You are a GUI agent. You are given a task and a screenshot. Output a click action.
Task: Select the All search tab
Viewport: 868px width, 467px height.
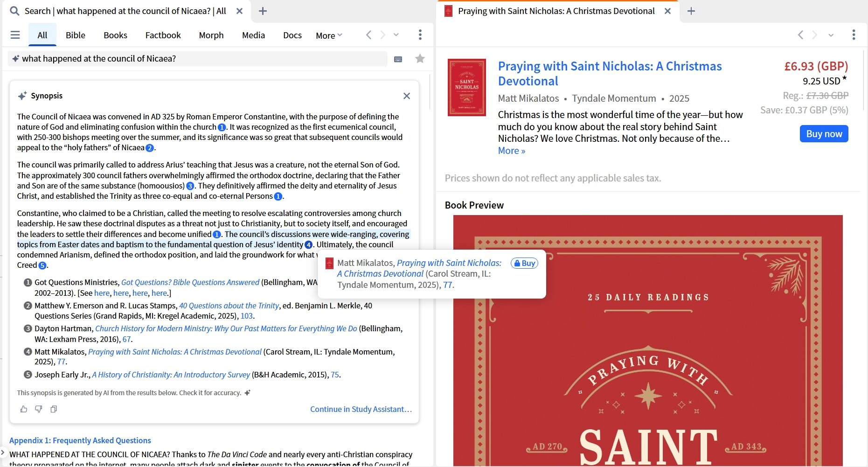[x=42, y=35]
